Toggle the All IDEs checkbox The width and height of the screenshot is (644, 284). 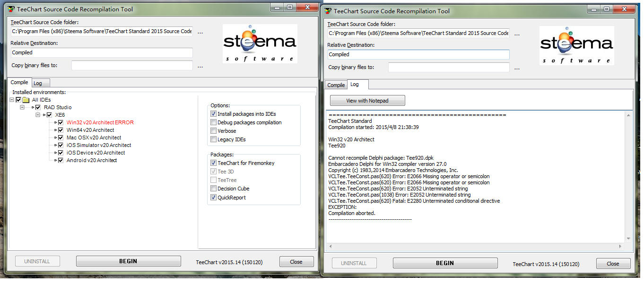click(18, 100)
